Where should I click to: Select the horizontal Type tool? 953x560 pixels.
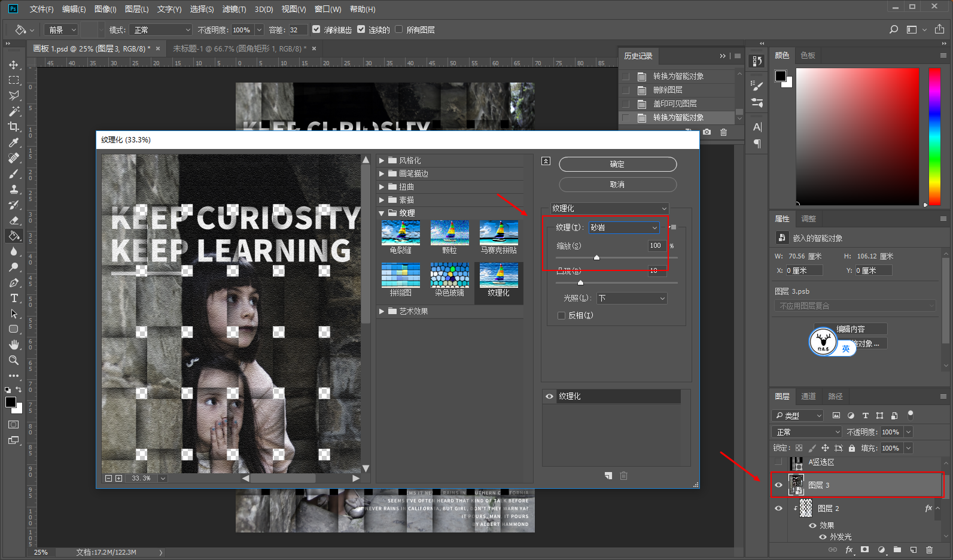(x=13, y=298)
